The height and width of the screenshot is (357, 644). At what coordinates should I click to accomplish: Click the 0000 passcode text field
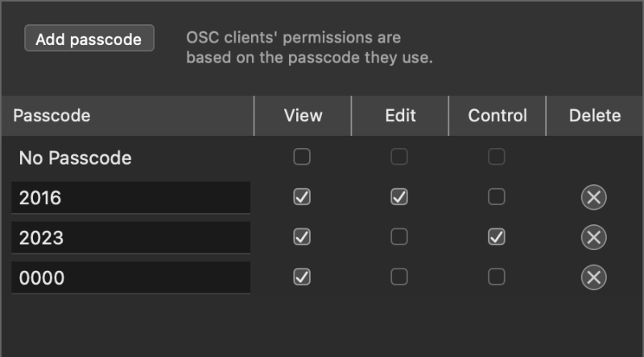point(130,278)
